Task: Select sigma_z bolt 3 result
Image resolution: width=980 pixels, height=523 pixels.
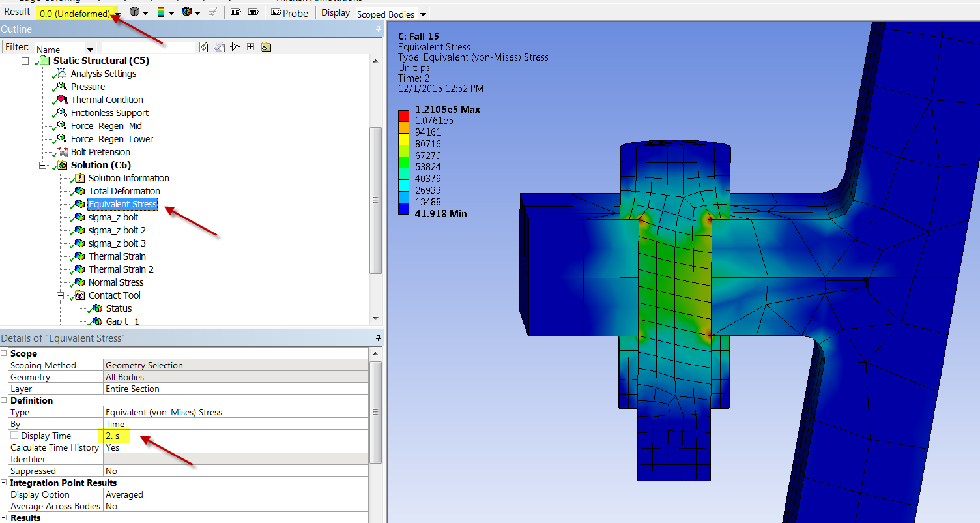Action: [x=117, y=243]
